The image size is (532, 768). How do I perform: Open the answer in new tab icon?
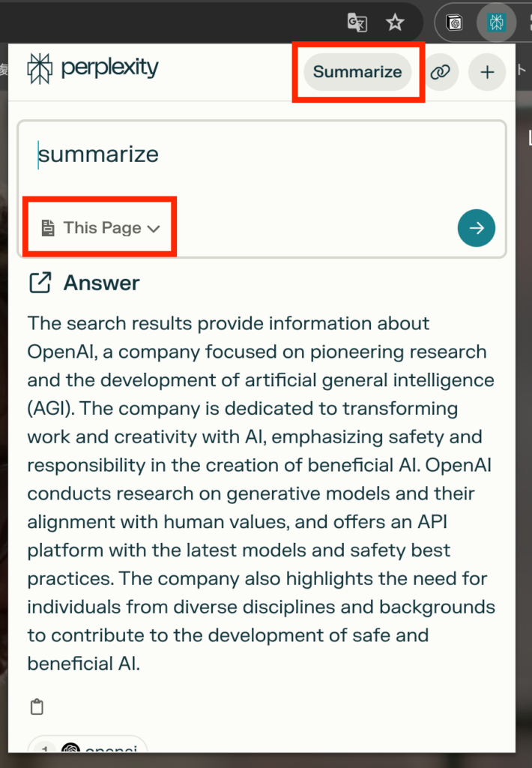pos(40,283)
